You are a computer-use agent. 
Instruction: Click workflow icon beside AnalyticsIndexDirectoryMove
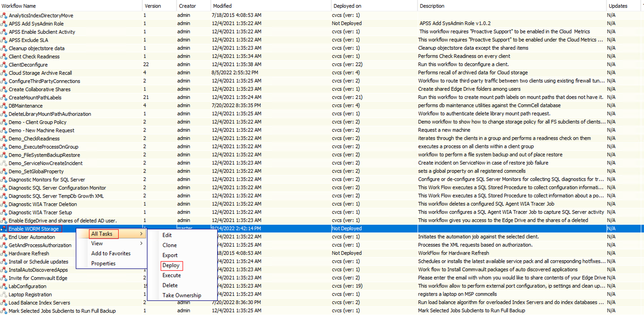click(4, 15)
